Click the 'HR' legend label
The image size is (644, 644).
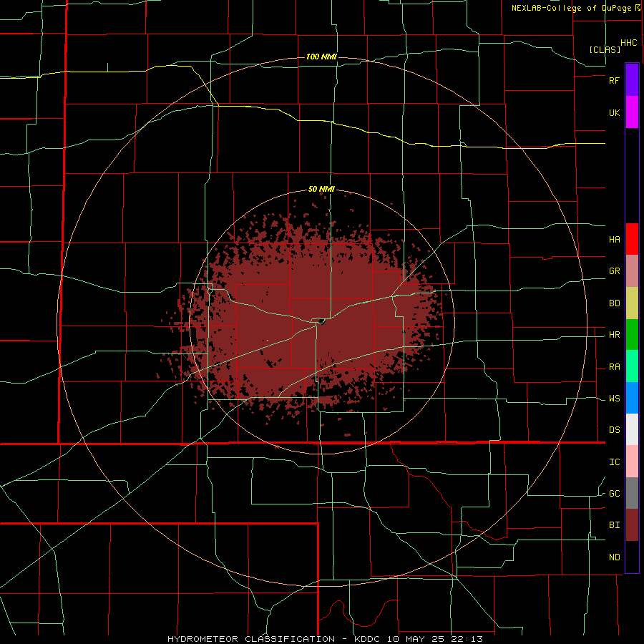click(614, 335)
